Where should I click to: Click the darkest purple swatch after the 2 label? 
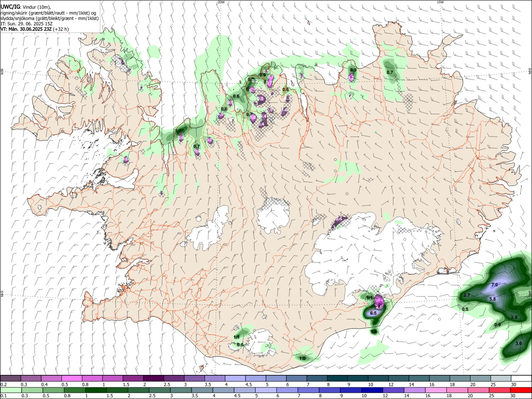[x=153, y=379]
